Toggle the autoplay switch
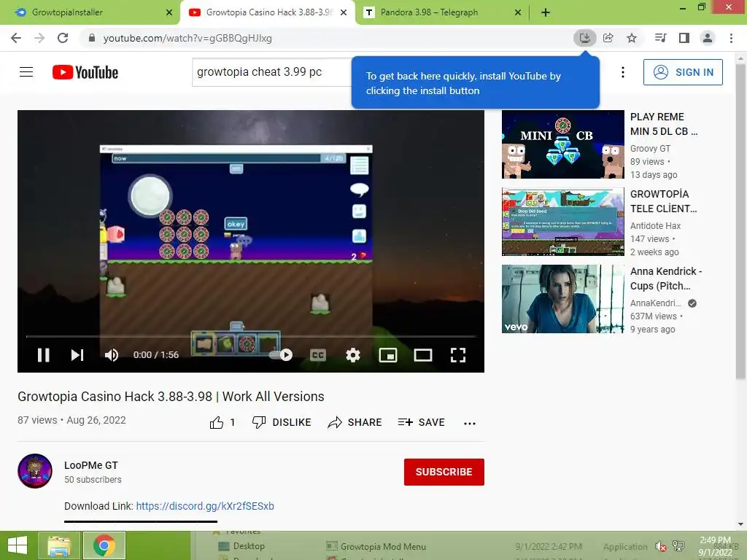This screenshot has width=747, height=560. tap(281, 355)
